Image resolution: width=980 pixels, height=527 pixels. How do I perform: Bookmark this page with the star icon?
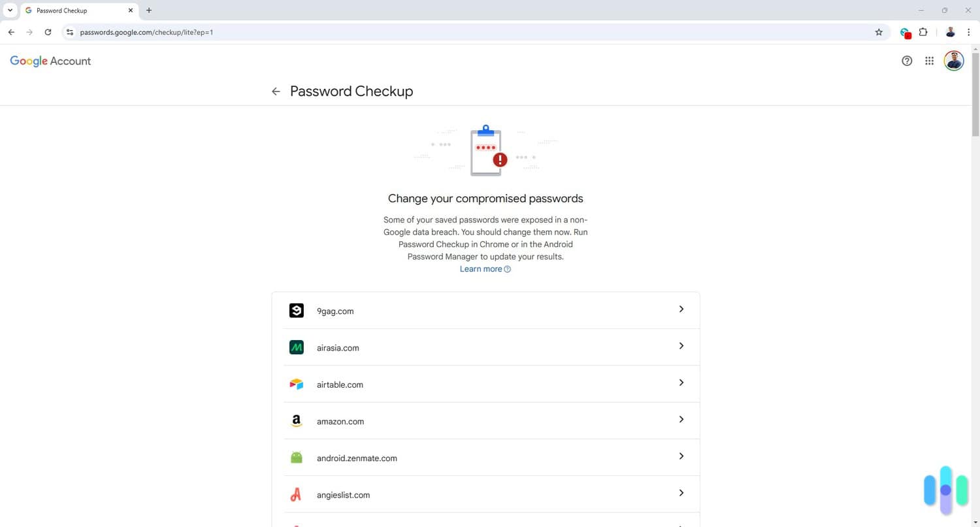[x=879, y=32]
